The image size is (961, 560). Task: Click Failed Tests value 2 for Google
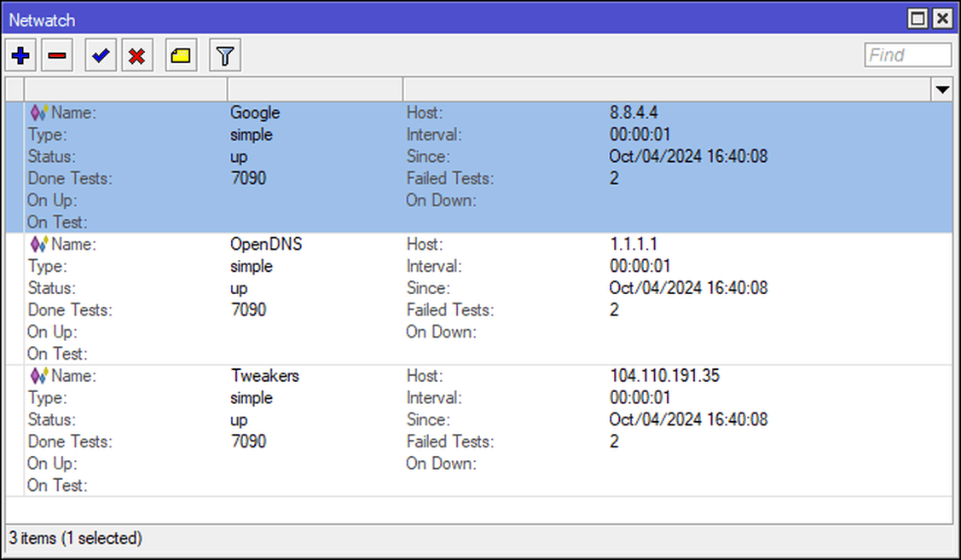click(x=614, y=178)
